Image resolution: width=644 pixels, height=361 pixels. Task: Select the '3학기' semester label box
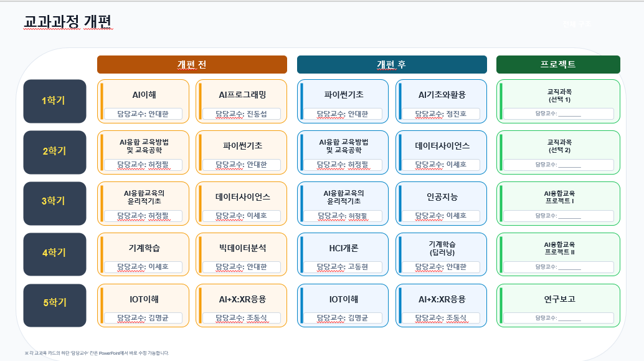coord(55,203)
